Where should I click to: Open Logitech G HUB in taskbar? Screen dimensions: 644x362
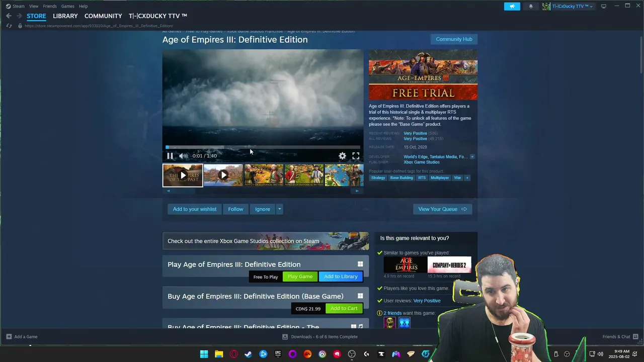point(366,354)
